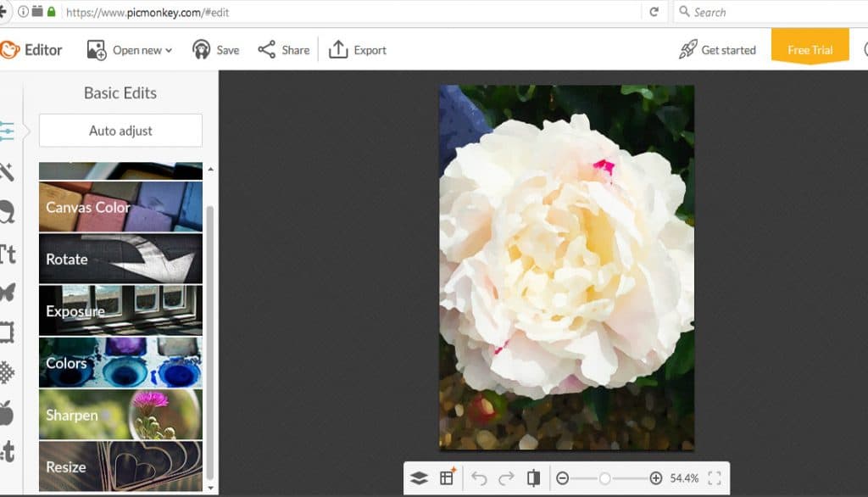Click Share in top menu
868x497 pixels.
(284, 50)
